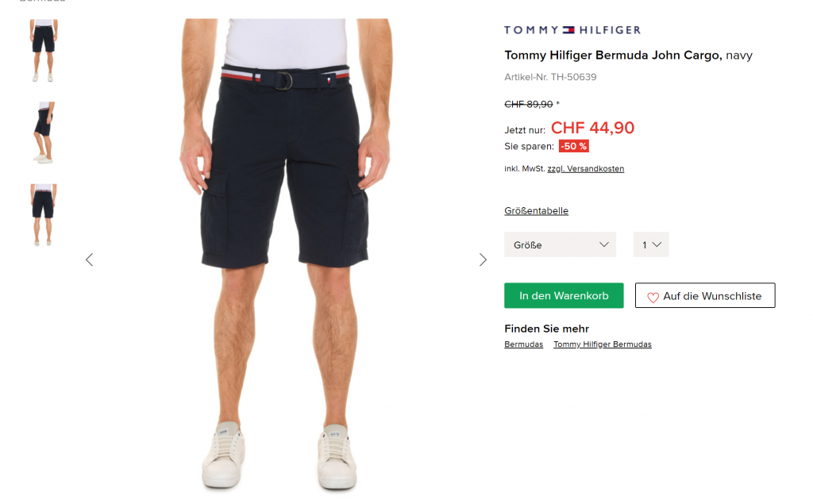
Task: Click the Tommy Hilfiger brand logo
Action: pos(572,30)
